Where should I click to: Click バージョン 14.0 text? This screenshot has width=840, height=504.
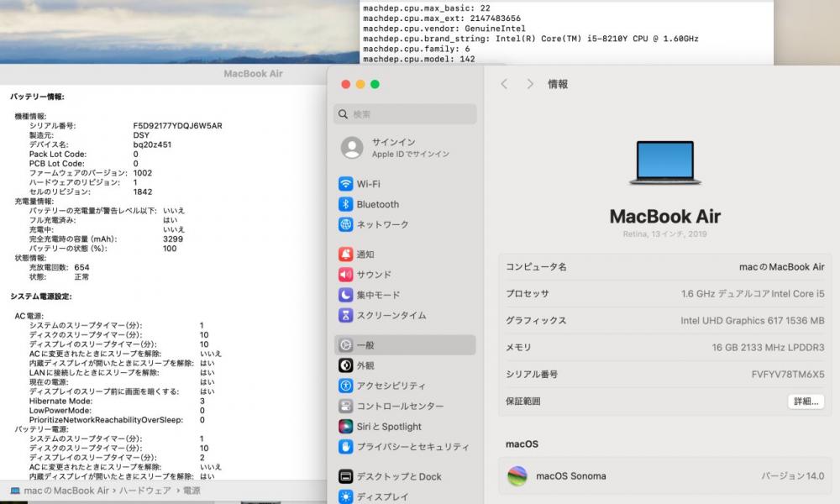[792, 476]
